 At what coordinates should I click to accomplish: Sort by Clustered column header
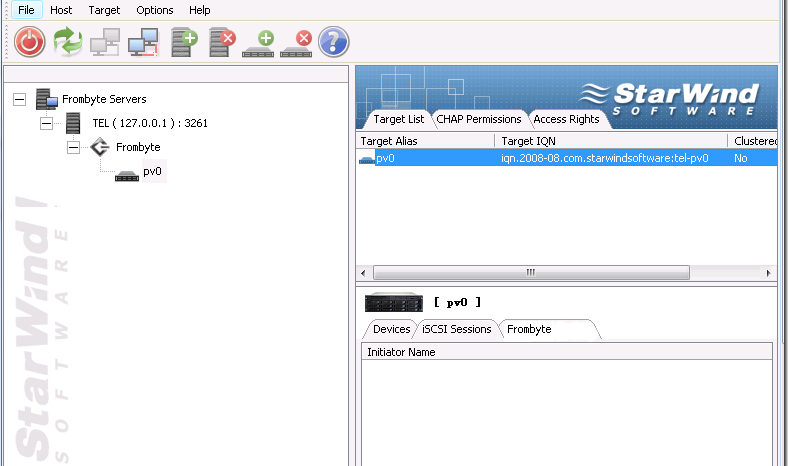click(x=753, y=141)
